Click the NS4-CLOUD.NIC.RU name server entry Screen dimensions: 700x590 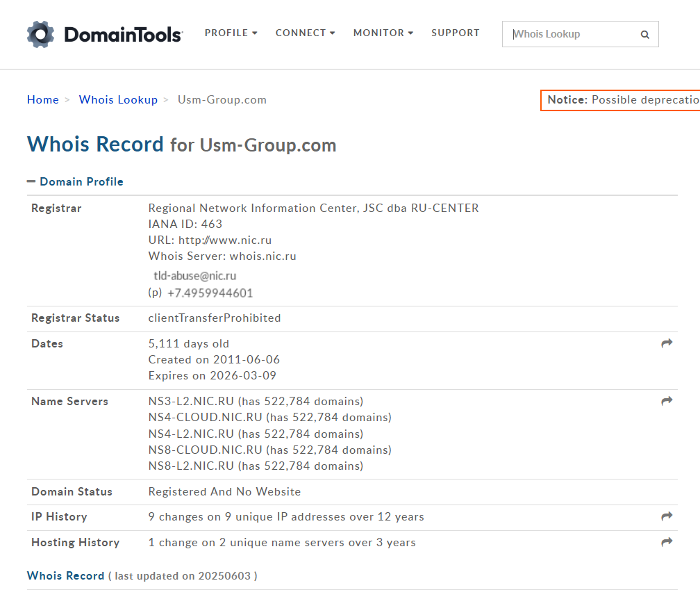(270, 417)
